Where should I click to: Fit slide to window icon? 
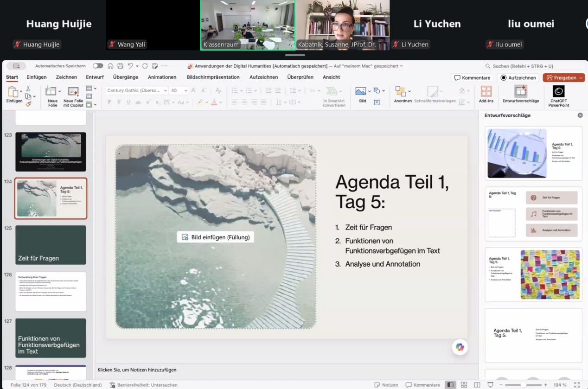(x=577, y=385)
